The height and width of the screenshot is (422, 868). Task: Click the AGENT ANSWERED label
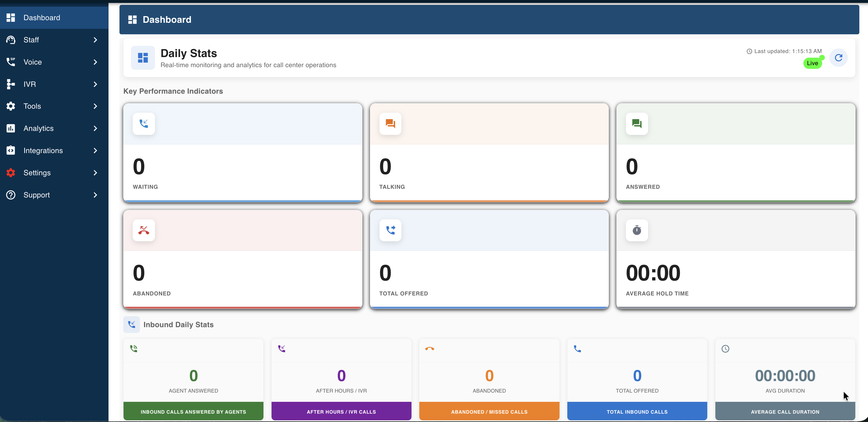tap(193, 391)
